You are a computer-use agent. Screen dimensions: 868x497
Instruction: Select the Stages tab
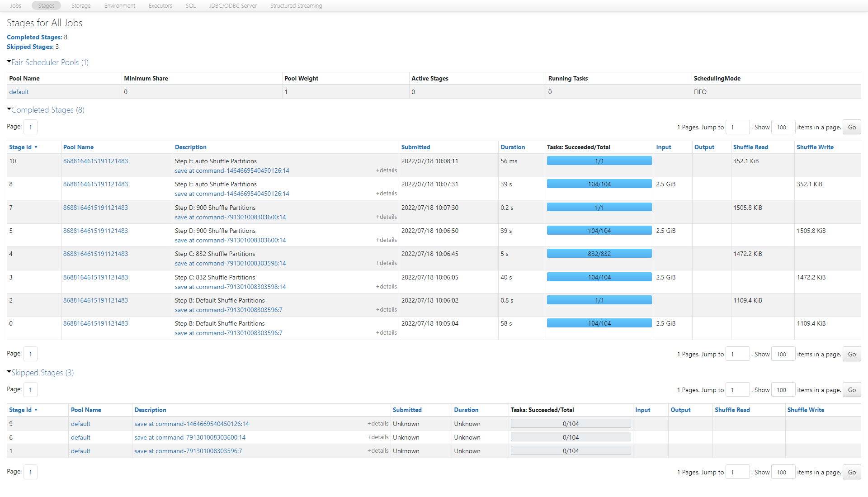tap(46, 6)
